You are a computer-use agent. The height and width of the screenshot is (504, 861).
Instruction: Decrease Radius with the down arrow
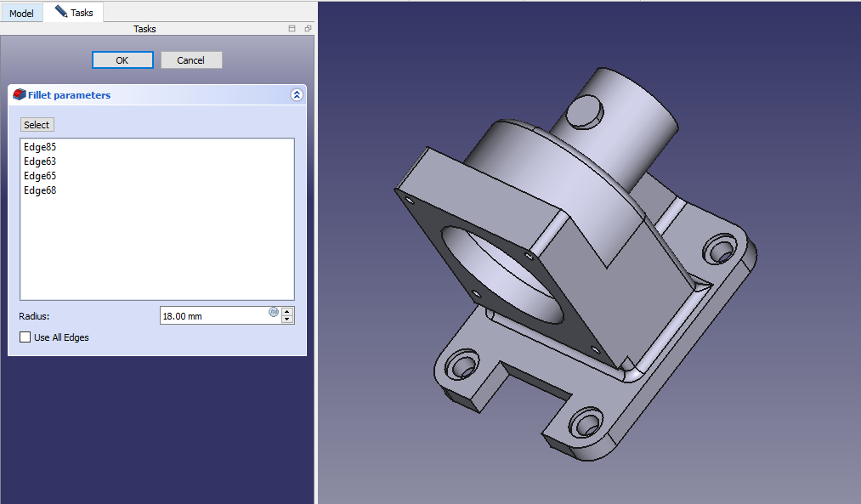[287, 320]
